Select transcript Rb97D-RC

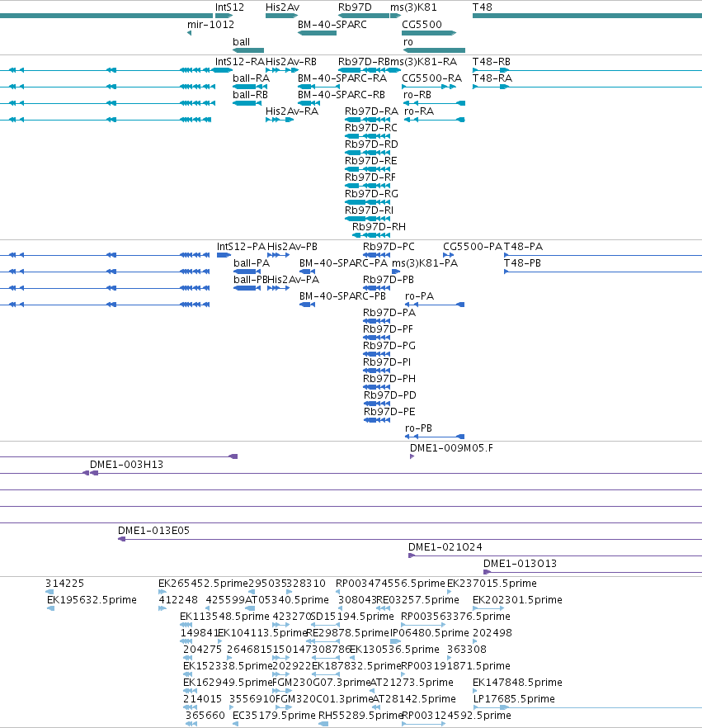point(371,128)
